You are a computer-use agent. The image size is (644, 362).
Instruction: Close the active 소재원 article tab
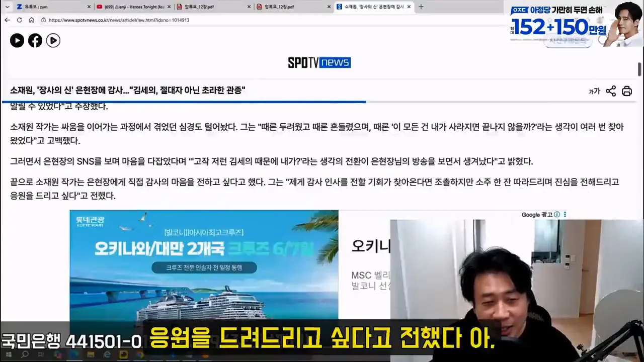coord(410,7)
